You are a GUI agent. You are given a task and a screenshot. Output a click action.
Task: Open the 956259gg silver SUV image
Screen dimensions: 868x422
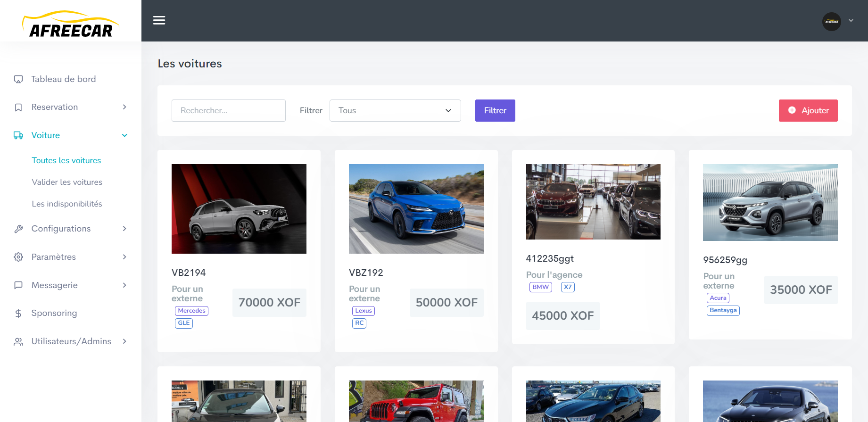point(770,203)
